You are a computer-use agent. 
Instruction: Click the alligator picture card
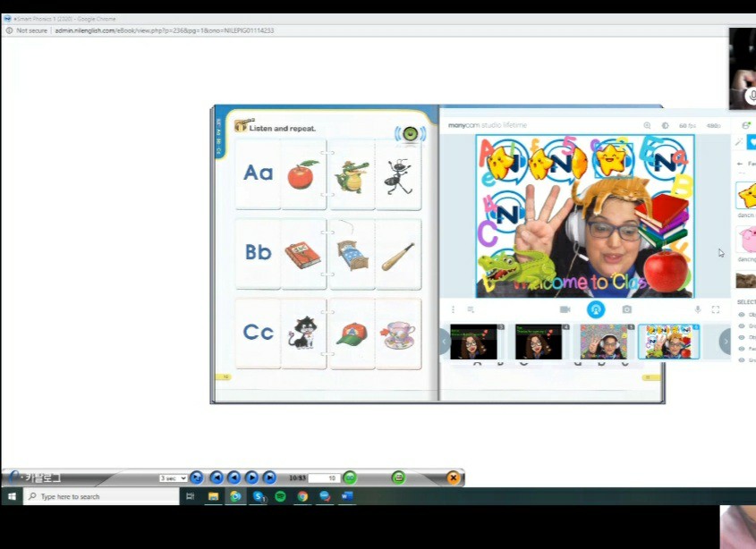coord(352,174)
